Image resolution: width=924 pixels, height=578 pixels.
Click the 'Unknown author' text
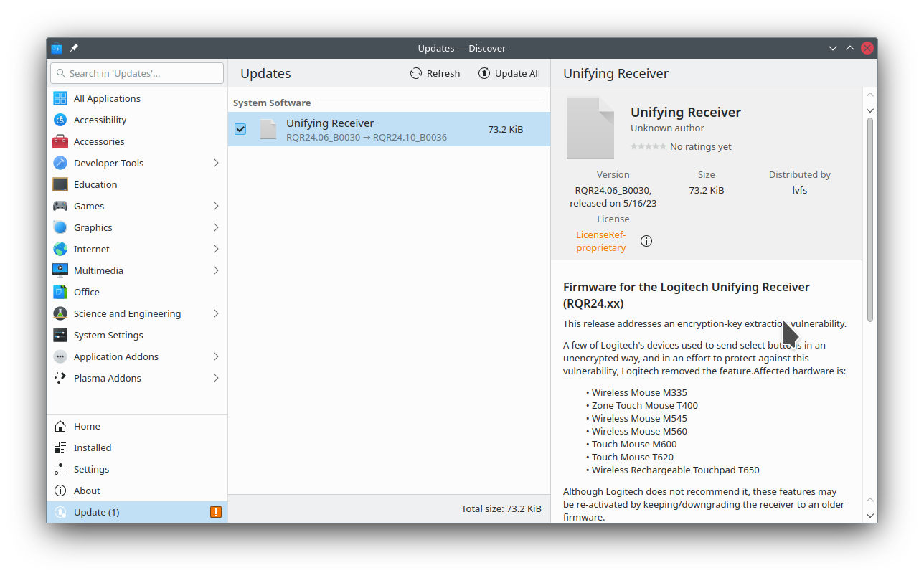click(x=667, y=128)
